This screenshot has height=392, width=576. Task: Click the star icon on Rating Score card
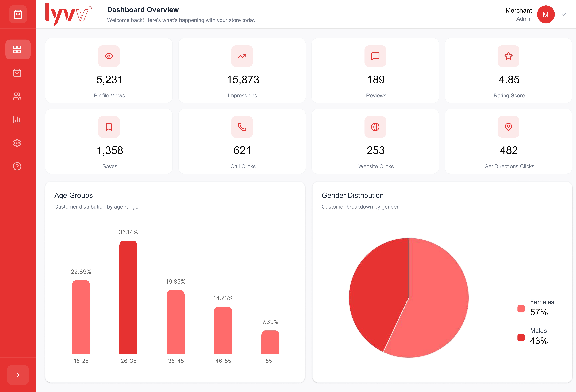[508, 56]
